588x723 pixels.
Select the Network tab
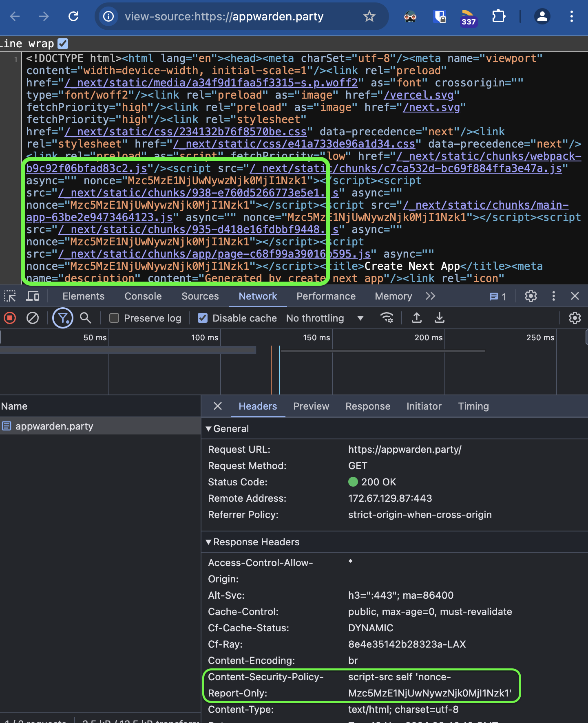[258, 296]
